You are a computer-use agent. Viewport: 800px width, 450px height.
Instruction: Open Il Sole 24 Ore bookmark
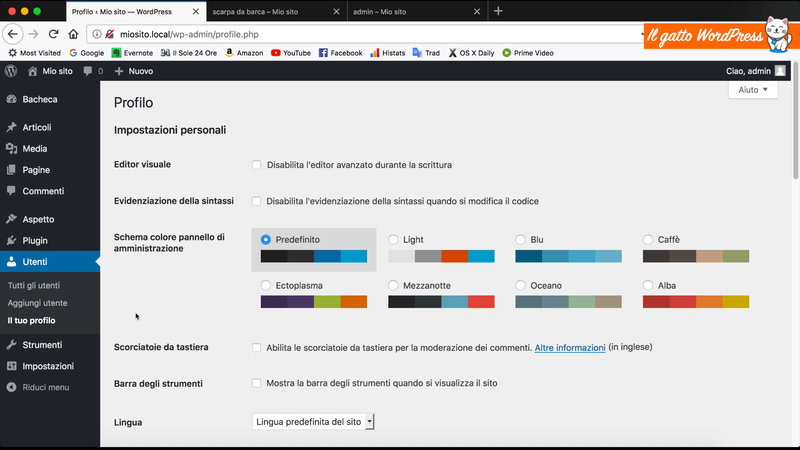pyautogui.click(x=189, y=53)
